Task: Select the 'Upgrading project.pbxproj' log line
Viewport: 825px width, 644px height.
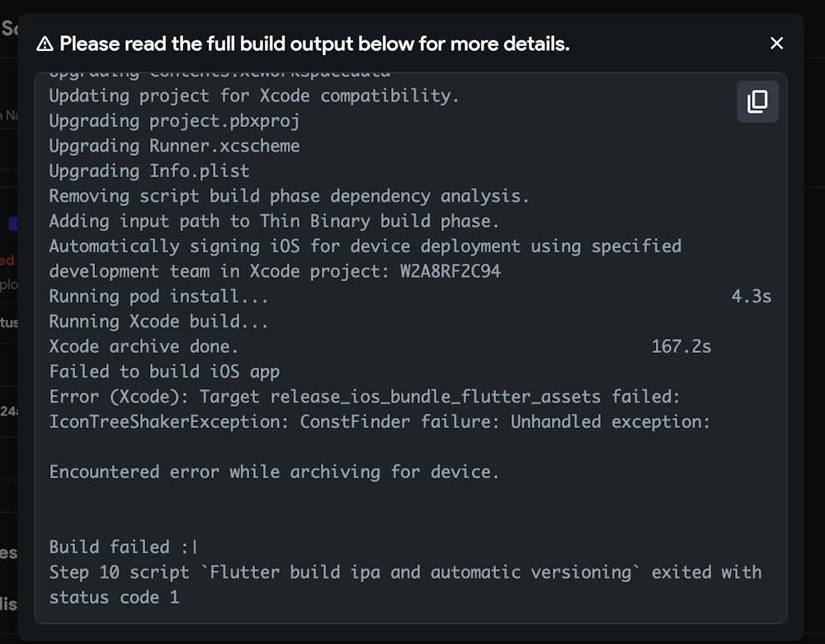Action: click(174, 121)
